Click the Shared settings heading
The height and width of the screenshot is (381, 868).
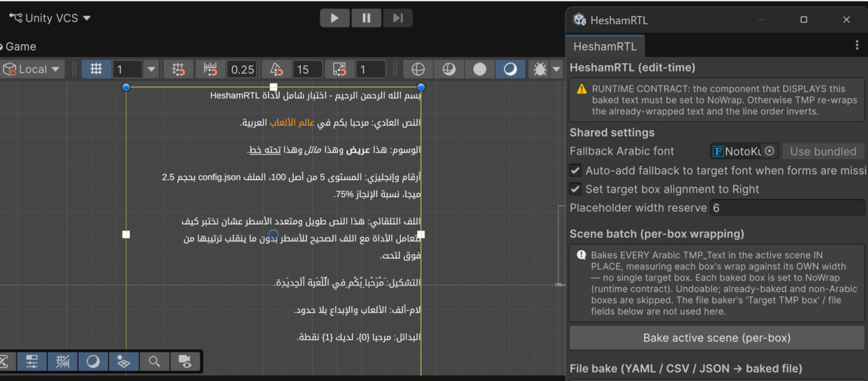point(612,132)
